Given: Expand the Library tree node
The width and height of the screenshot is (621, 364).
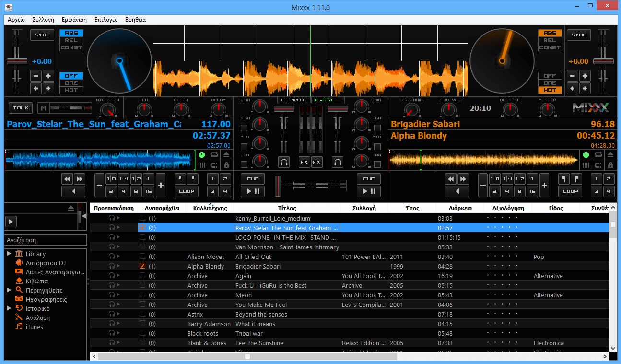Looking at the screenshot, I should pos(9,253).
